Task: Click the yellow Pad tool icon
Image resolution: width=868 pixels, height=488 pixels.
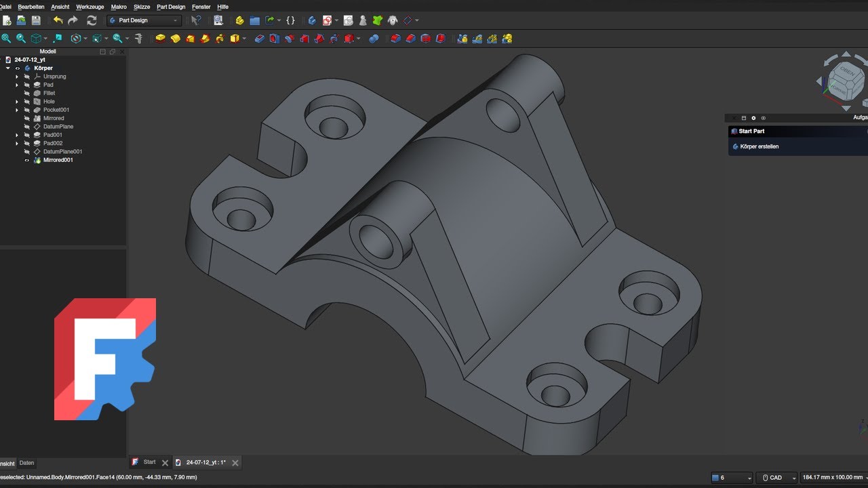Action: coord(160,39)
